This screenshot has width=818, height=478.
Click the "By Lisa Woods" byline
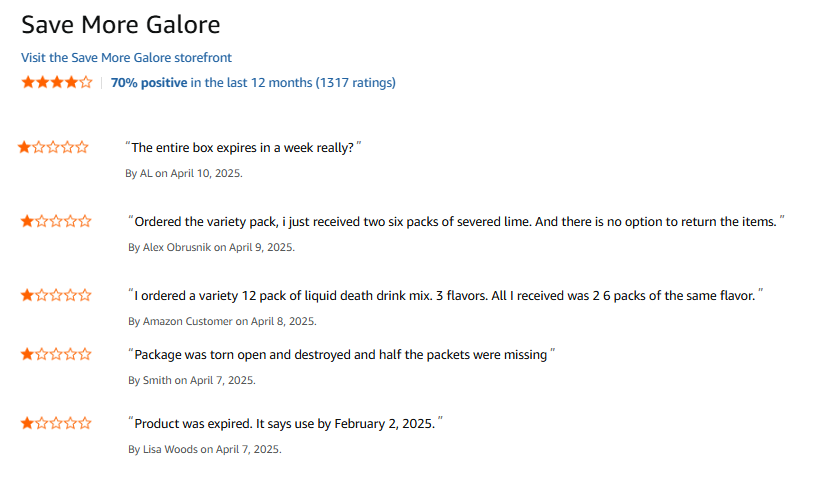[x=205, y=449]
